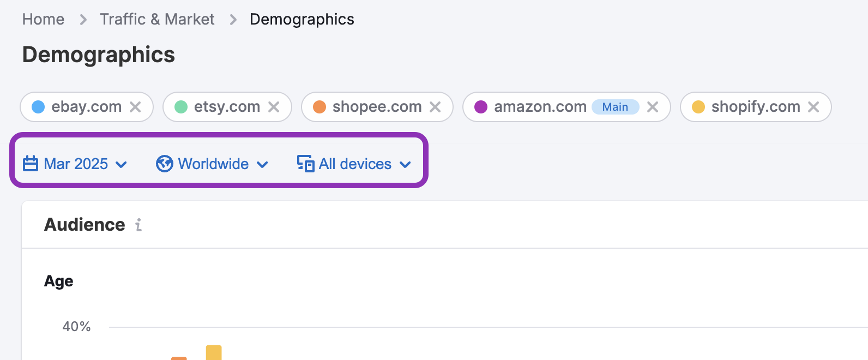
Task: Click the globe icon beside Worldwide
Action: pos(164,164)
